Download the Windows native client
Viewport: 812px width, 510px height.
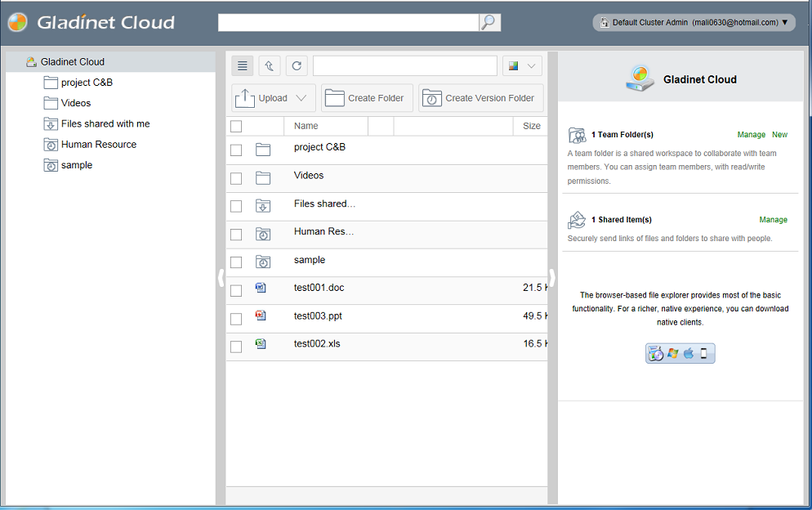[672, 353]
